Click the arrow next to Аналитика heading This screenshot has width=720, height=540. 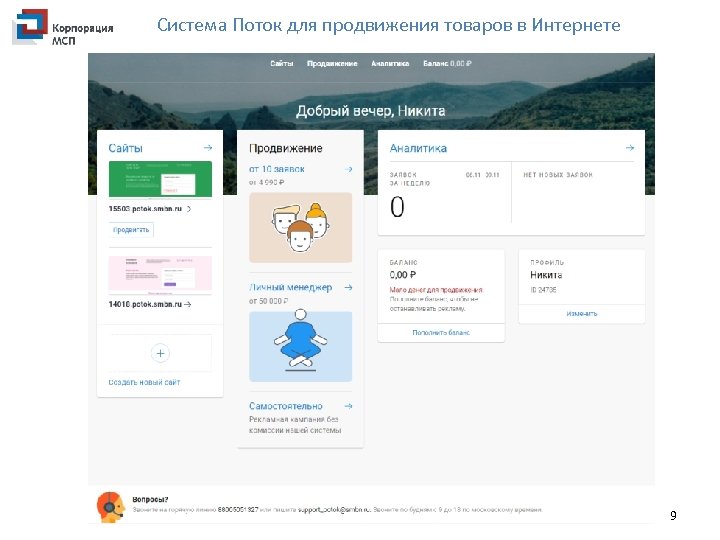pyautogui.click(x=630, y=147)
